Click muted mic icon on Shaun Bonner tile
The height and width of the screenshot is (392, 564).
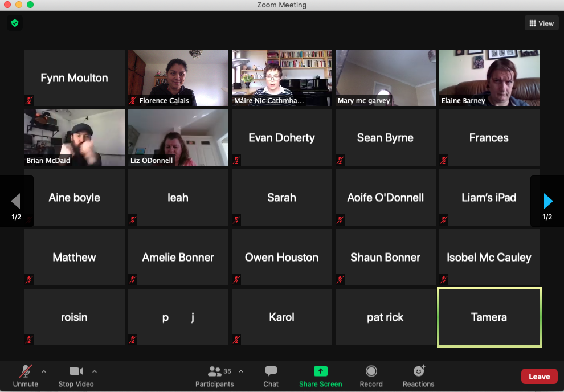pyautogui.click(x=340, y=279)
